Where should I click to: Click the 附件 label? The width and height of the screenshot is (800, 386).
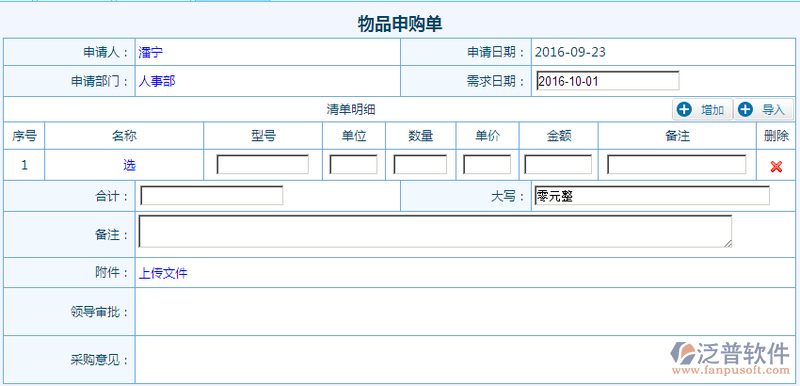coord(112,273)
